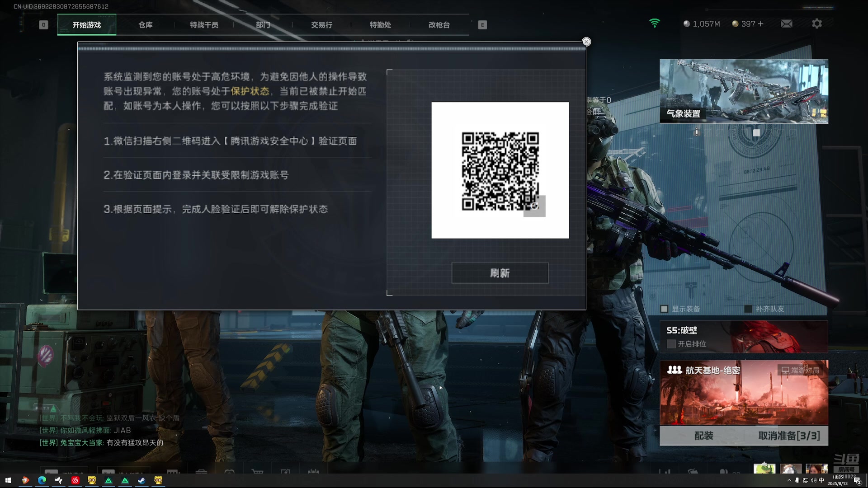The height and width of the screenshot is (488, 868).
Task: Click the E key next-tab icon
Action: [x=482, y=25]
